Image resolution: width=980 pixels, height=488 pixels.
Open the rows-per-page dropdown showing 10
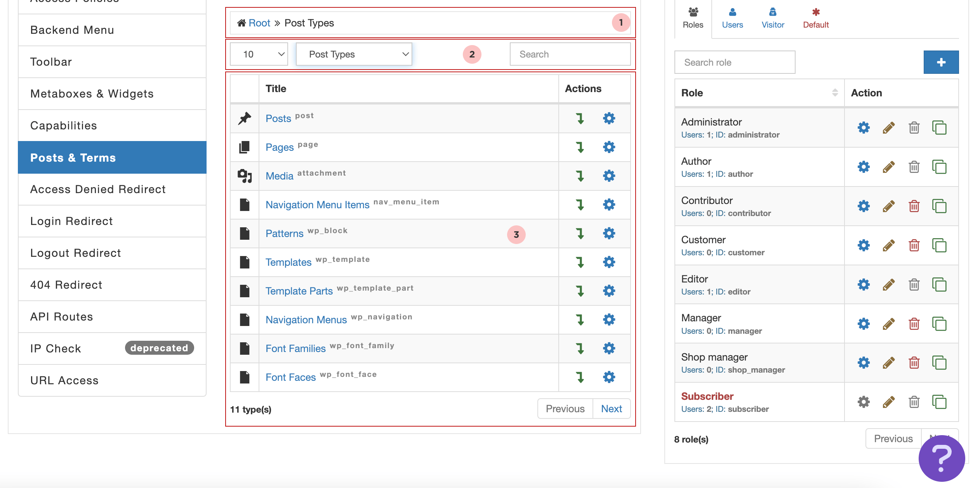259,54
